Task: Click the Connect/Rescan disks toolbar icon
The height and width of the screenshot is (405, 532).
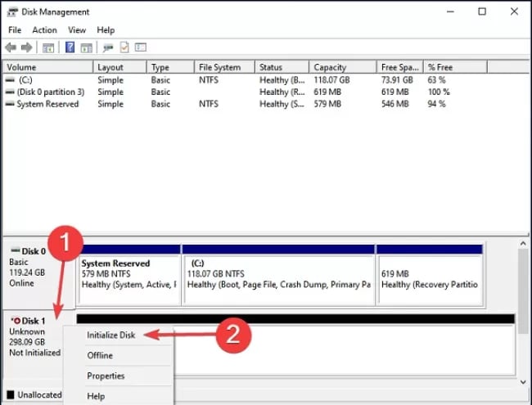Action: [x=108, y=47]
